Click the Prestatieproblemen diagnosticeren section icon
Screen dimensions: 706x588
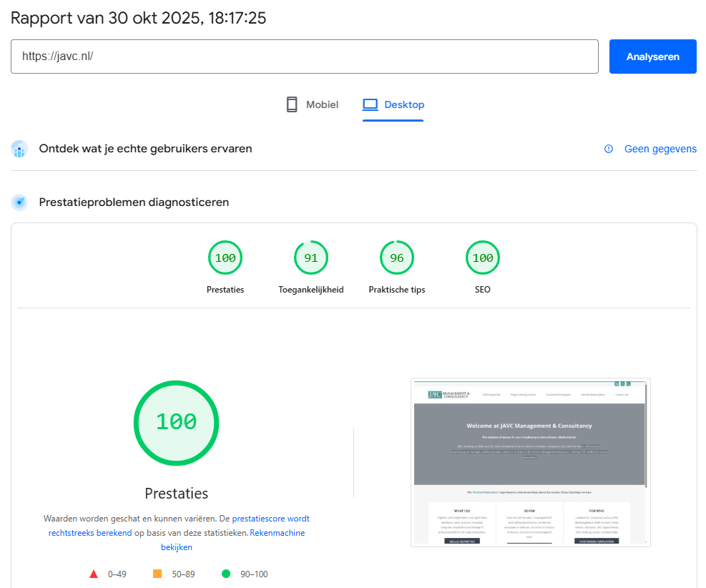19,202
